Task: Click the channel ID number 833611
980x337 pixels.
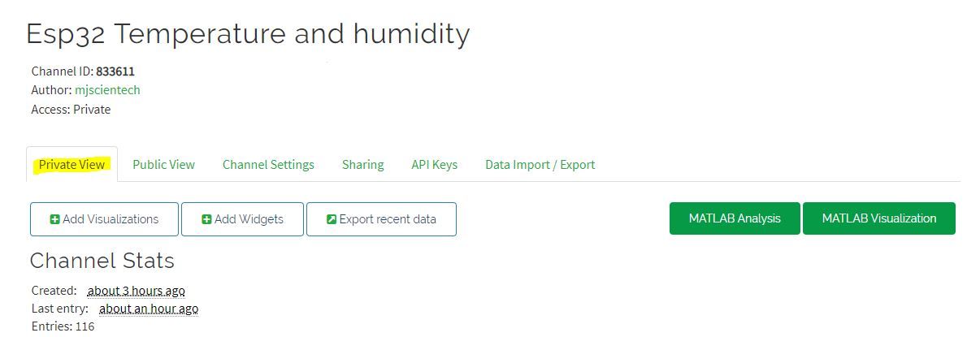Action: click(115, 71)
